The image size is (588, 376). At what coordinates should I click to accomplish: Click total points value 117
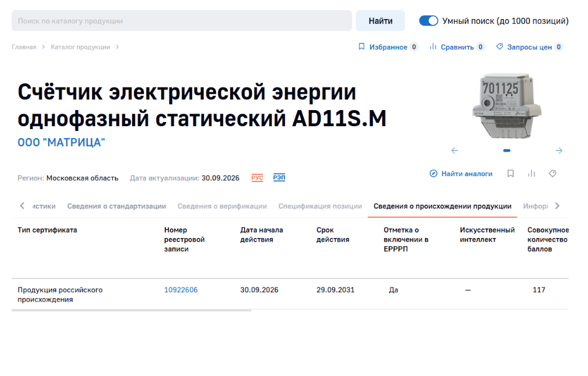click(539, 290)
